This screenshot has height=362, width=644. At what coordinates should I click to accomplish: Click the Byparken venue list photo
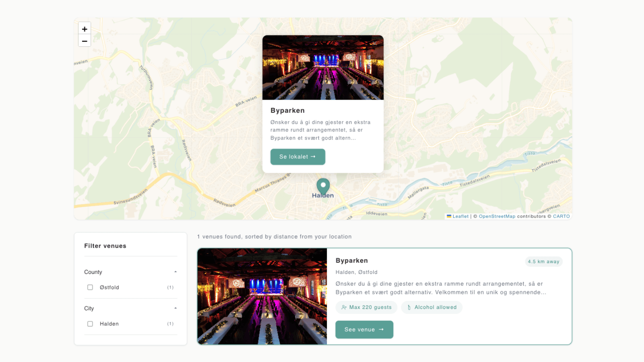click(262, 296)
